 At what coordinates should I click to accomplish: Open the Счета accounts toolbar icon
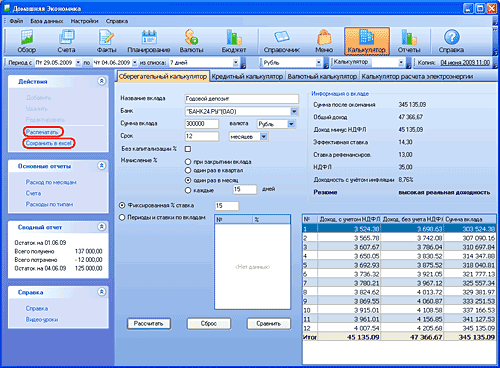66,41
